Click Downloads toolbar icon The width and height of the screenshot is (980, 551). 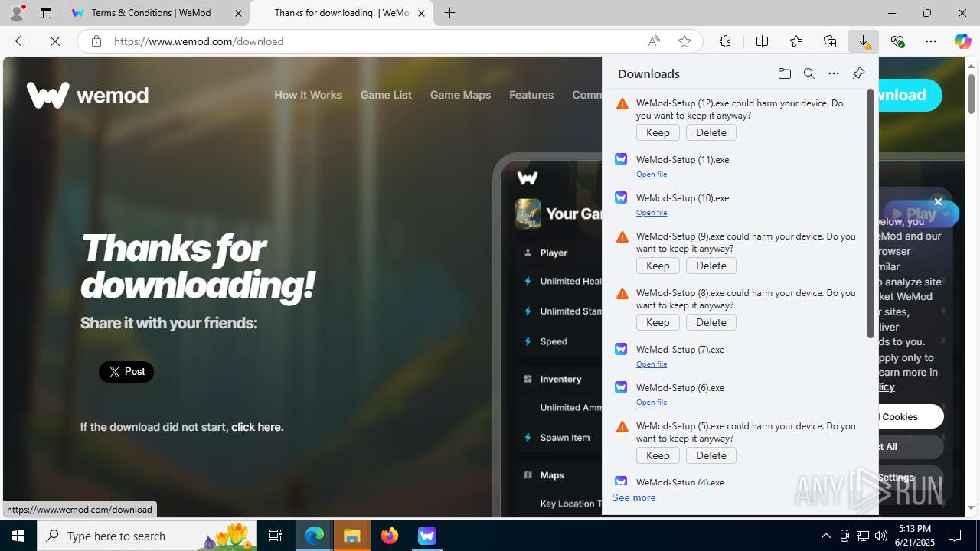coord(864,41)
